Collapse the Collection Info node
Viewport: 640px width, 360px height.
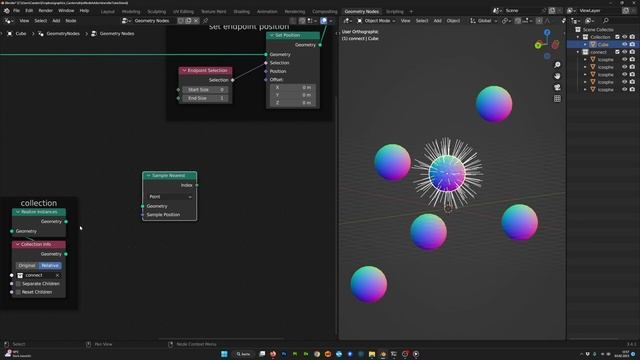(18, 244)
